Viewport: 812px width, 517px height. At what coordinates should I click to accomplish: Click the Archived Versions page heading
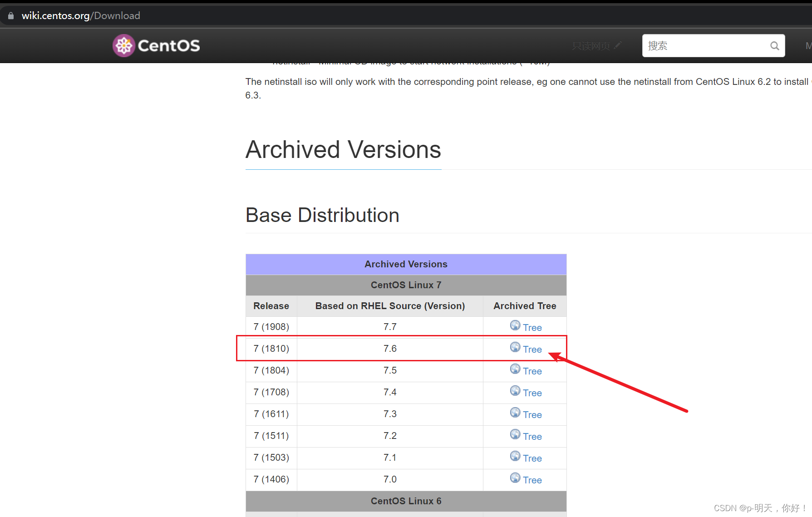tap(343, 150)
